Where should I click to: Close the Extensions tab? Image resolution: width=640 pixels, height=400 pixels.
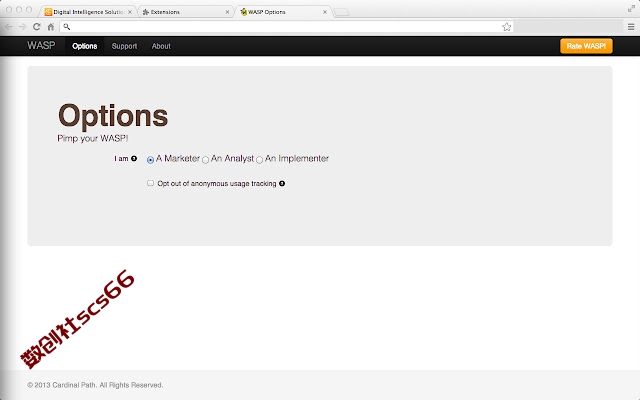[x=227, y=12]
